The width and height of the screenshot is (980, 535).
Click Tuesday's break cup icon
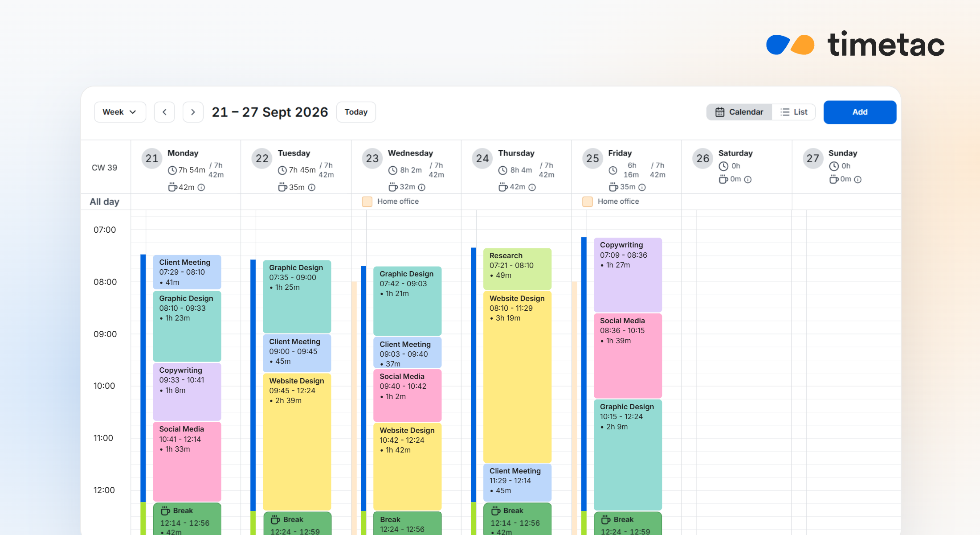pyautogui.click(x=282, y=187)
